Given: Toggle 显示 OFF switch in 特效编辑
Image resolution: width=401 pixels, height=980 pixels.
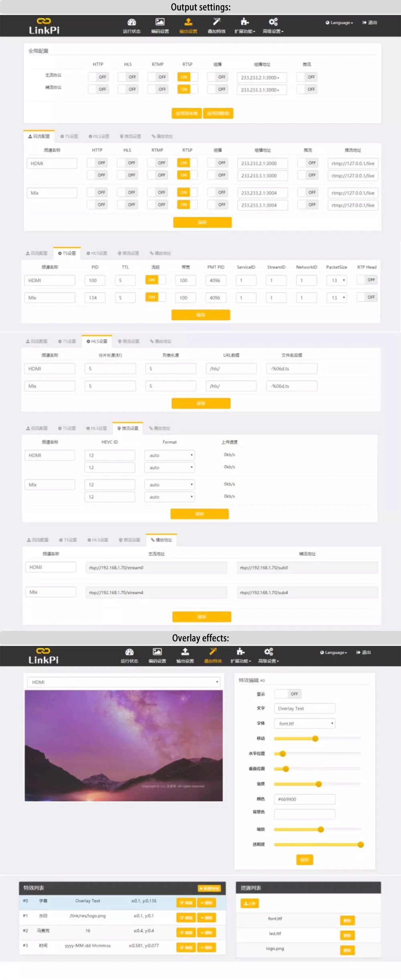Looking at the screenshot, I should tap(288, 694).
